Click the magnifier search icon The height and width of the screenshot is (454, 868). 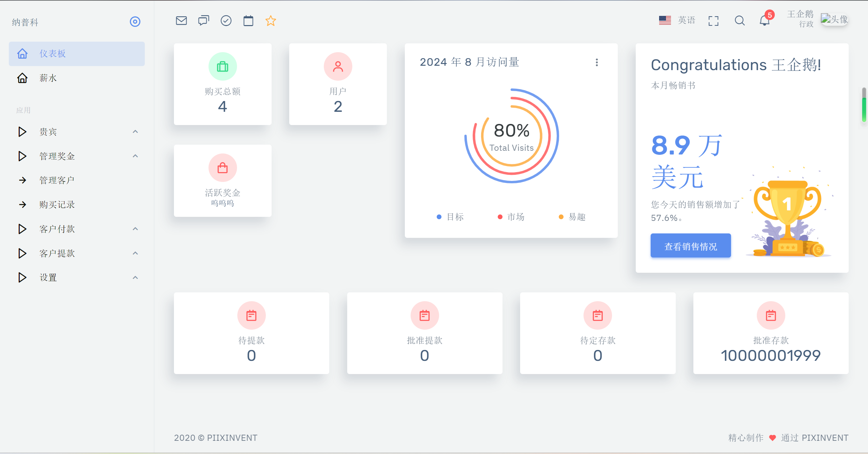click(739, 21)
